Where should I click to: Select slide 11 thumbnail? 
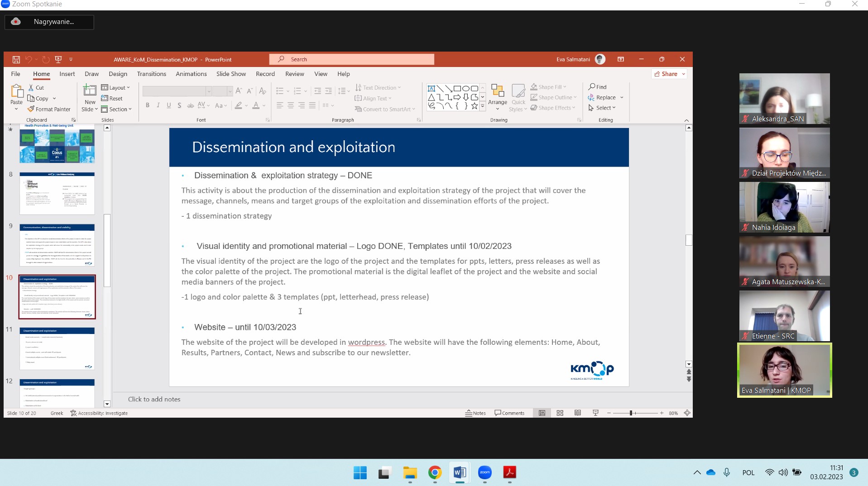pyautogui.click(x=57, y=348)
